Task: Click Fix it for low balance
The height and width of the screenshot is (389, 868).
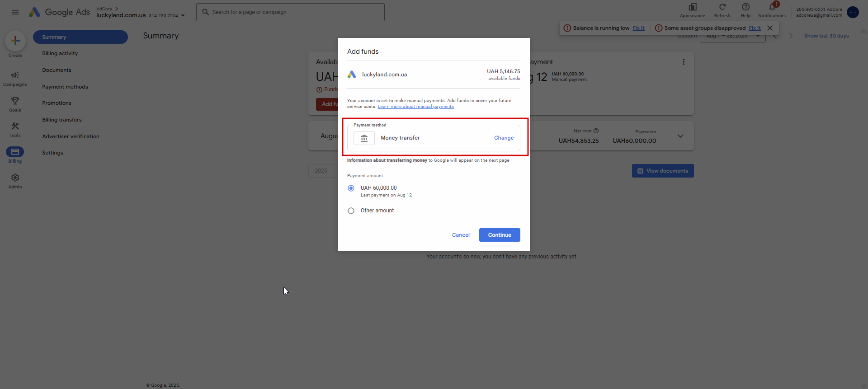Action: [x=638, y=28]
